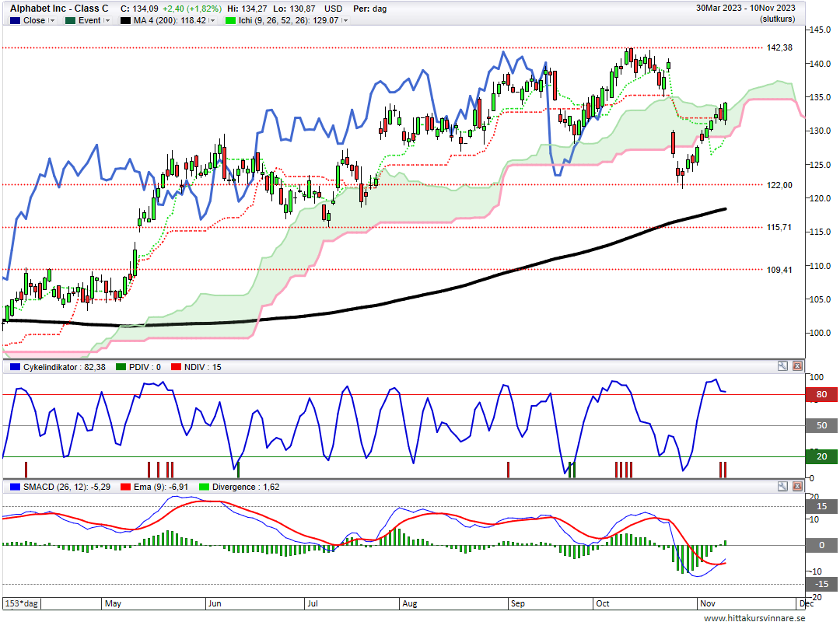
Task: Click the Ema (9): -6,91 label
Action: click(161, 487)
